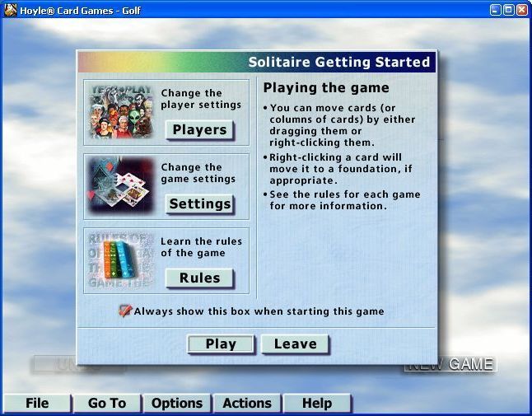Click Play to start Golf
The height and width of the screenshot is (416, 532).
pos(221,344)
